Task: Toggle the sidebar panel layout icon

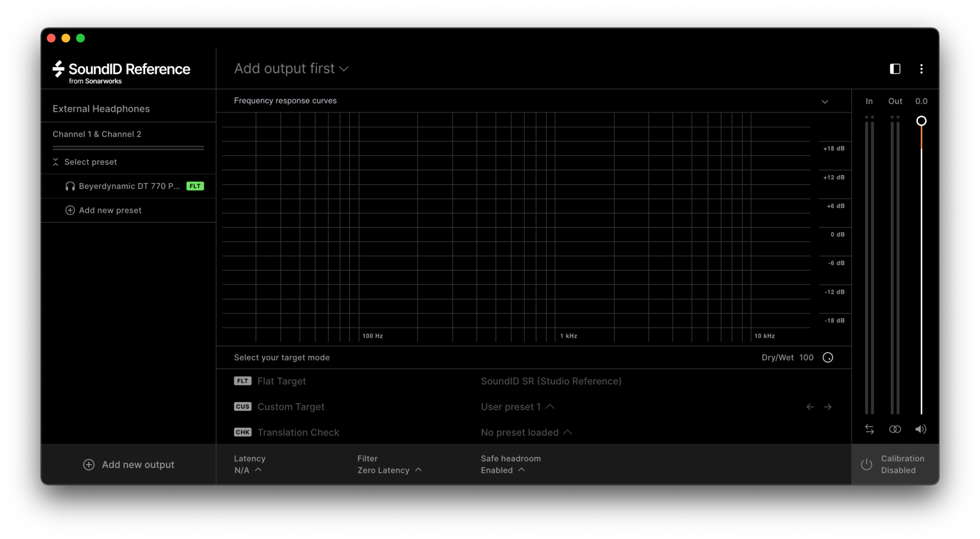Action: point(895,69)
